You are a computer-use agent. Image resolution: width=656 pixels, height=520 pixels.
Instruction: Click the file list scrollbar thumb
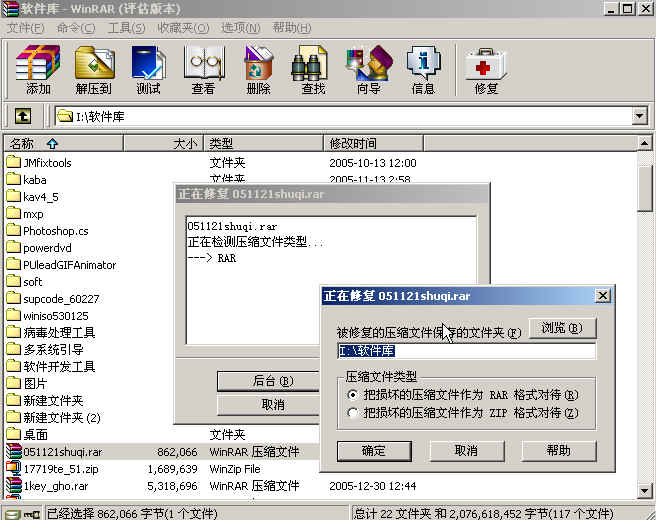coord(645,188)
